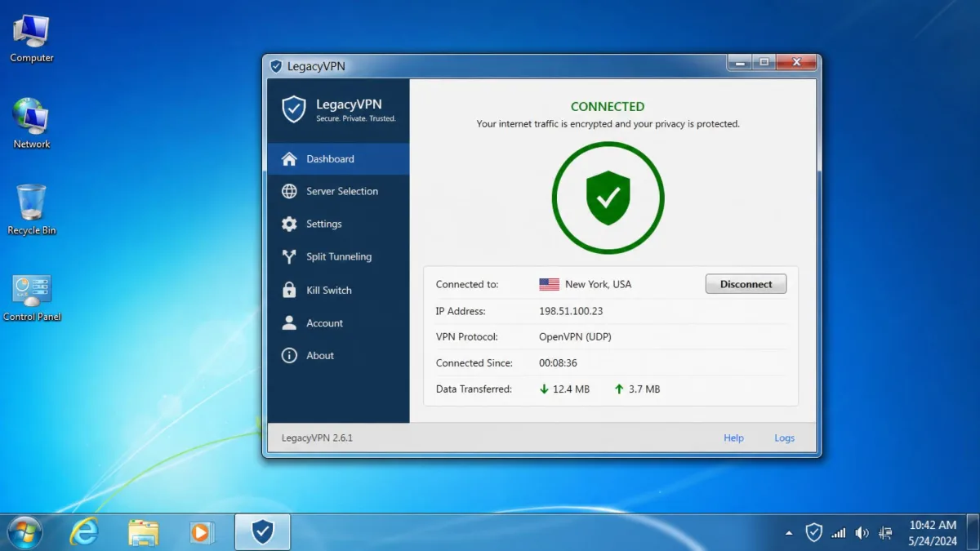
Task: Open the Help link
Action: coord(733,438)
